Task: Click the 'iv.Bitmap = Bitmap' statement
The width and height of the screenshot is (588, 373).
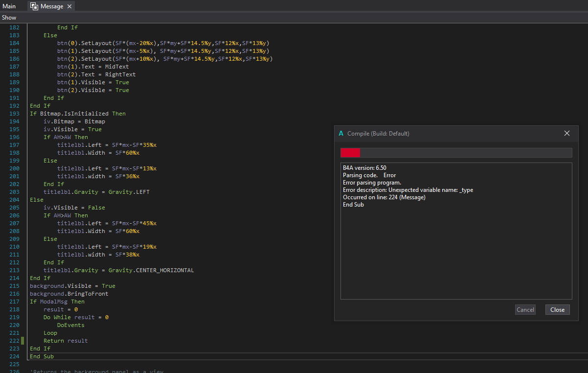Action: [74, 121]
